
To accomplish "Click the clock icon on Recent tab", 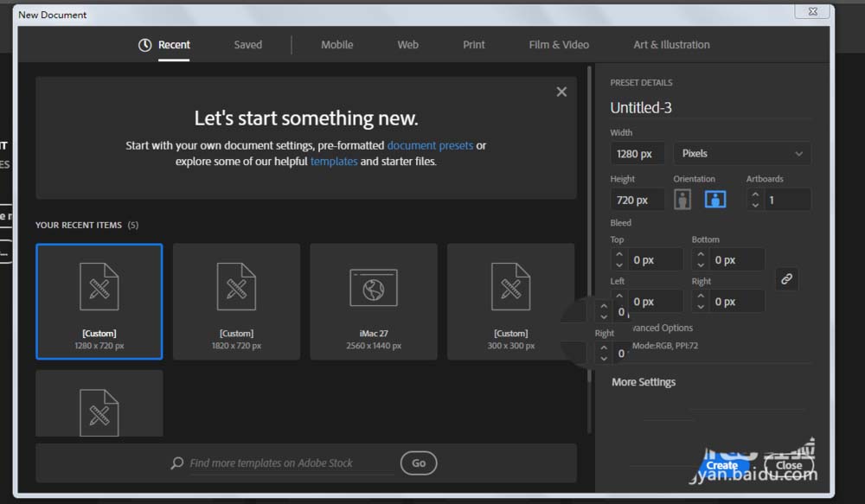I will coord(144,45).
